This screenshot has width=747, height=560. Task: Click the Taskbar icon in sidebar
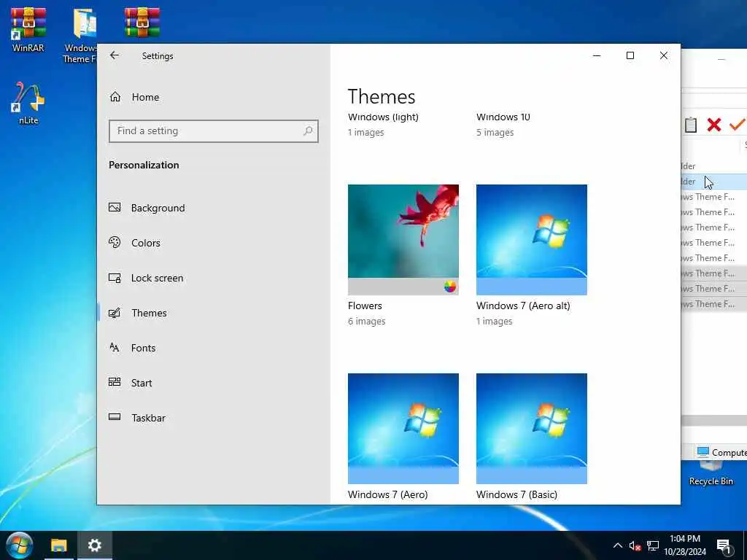115,417
